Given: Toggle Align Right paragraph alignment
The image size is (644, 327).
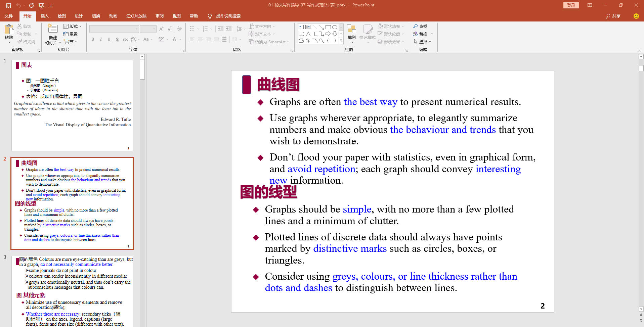Looking at the screenshot, I should click(x=208, y=39).
